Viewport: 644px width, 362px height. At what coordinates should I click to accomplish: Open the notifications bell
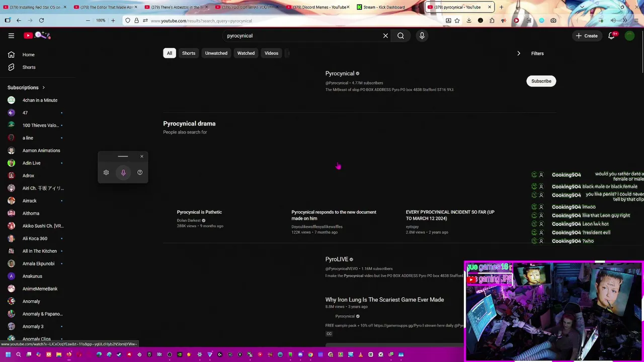pyautogui.click(x=611, y=36)
